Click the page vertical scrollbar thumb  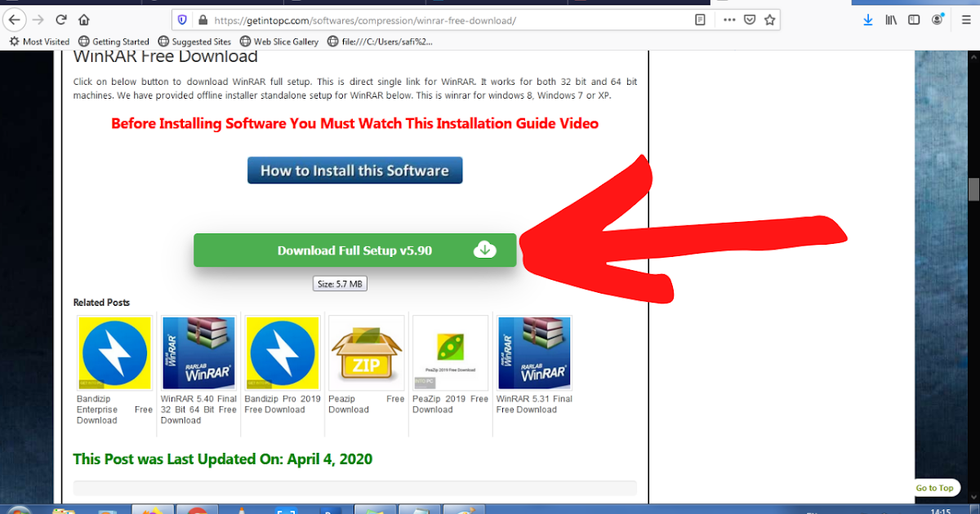click(973, 188)
